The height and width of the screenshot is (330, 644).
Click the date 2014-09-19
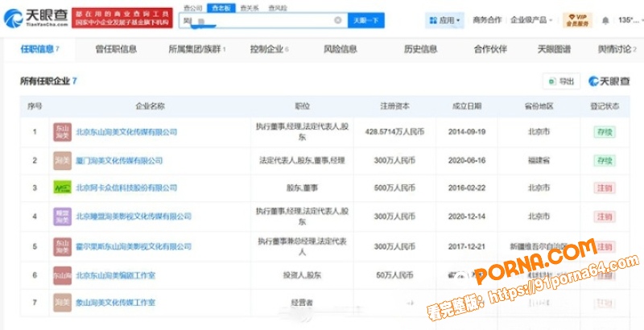tap(467, 132)
